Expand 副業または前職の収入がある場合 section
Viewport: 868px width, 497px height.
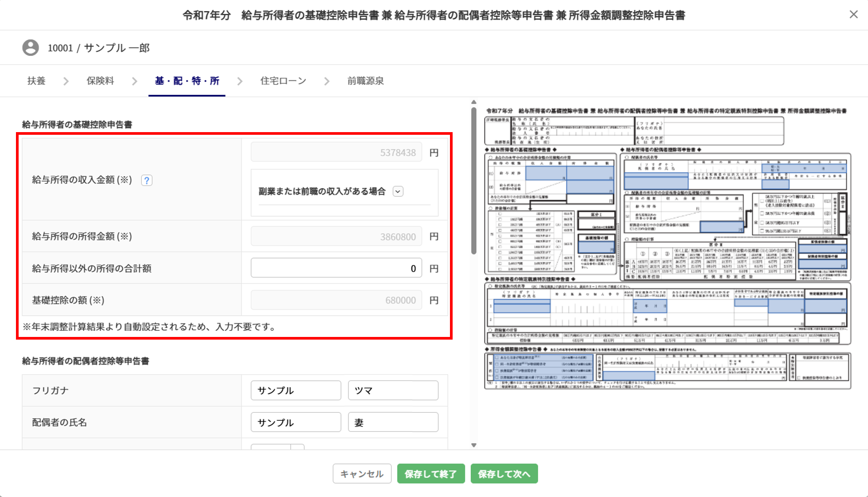pyautogui.click(x=398, y=192)
